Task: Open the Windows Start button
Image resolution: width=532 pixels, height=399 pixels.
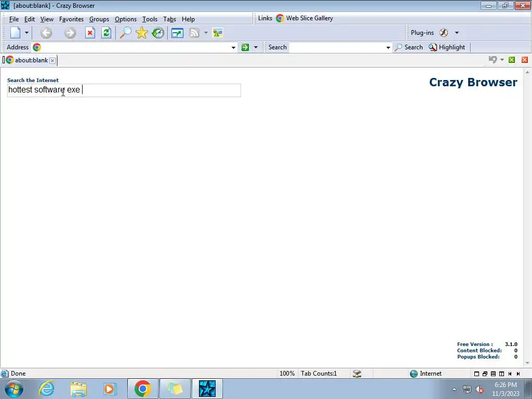Action: click(14, 389)
